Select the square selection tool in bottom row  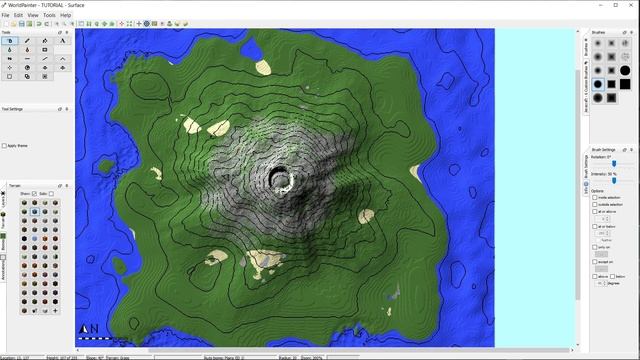click(x=10, y=77)
